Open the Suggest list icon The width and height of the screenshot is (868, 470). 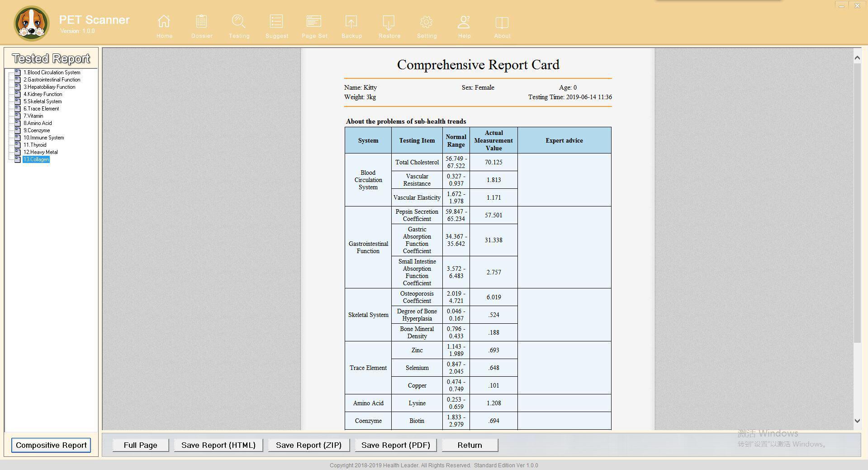(x=276, y=22)
